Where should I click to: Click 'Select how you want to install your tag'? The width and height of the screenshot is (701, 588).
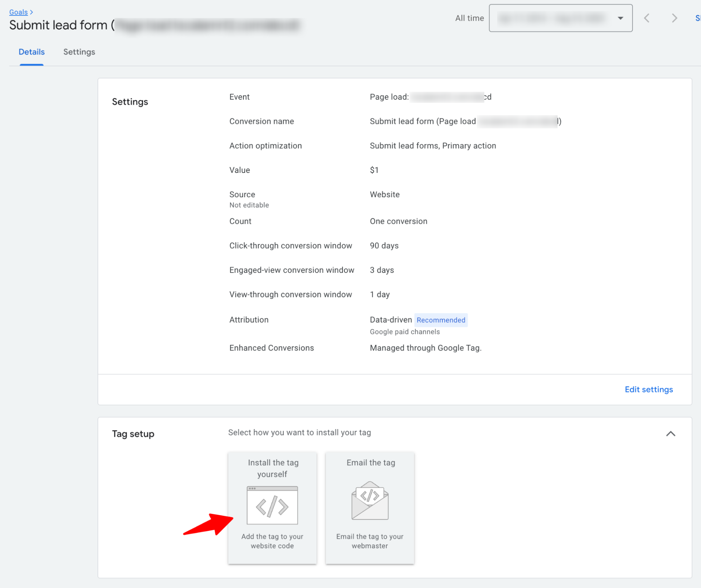299,433
